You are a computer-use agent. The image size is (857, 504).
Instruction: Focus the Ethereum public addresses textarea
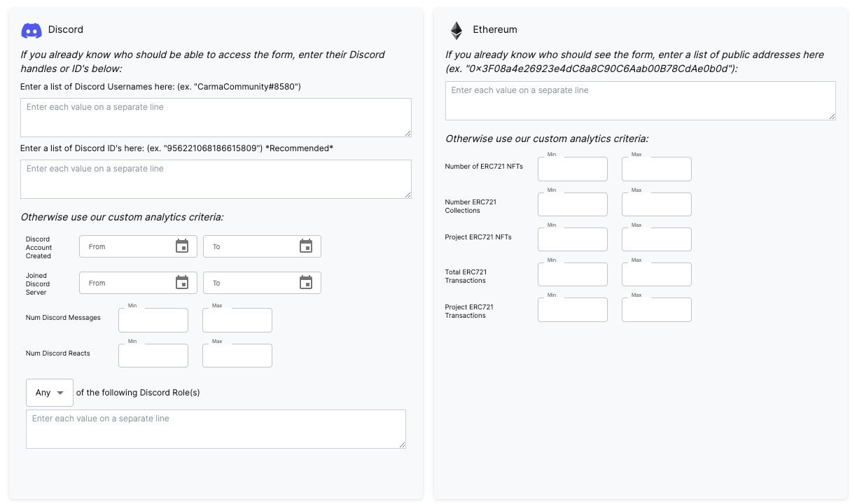(x=641, y=101)
